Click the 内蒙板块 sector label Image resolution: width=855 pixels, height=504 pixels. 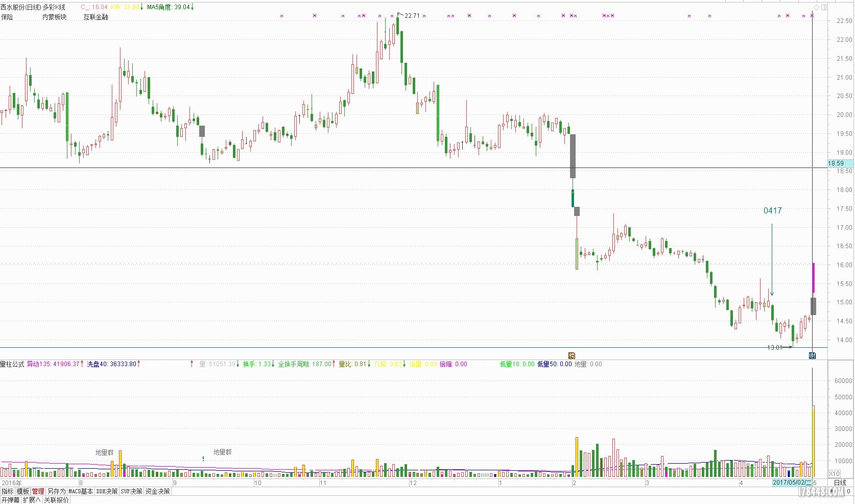click(x=55, y=17)
